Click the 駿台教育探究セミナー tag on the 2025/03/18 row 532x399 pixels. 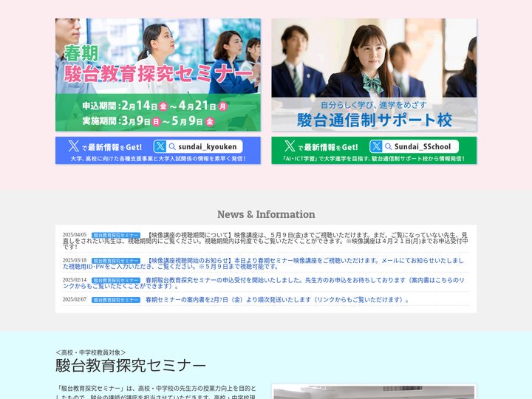coord(116,261)
